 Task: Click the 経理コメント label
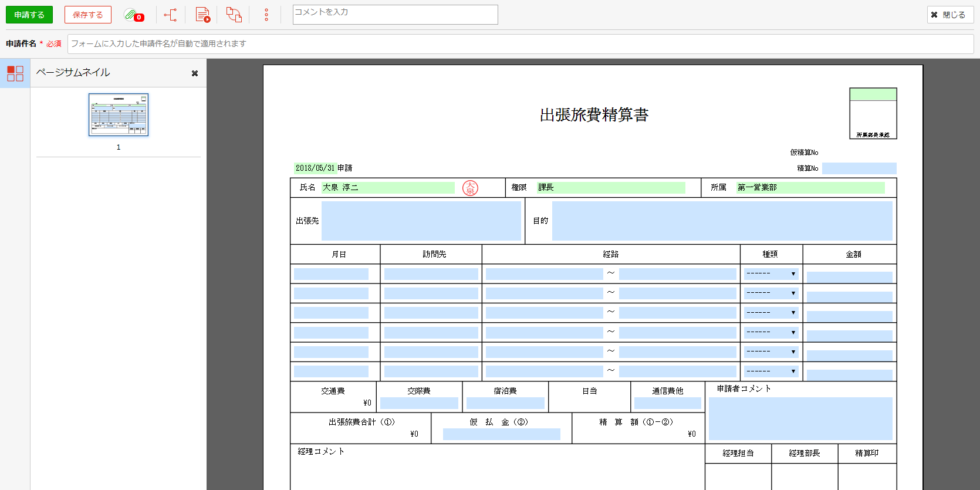[321, 451]
